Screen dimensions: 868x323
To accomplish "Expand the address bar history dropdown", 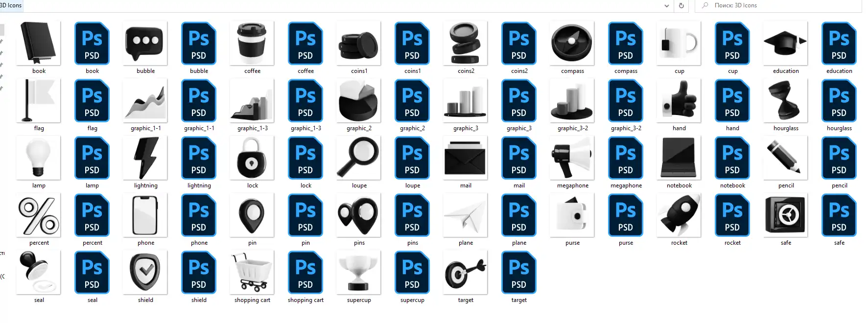I will click(x=666, y=6).
